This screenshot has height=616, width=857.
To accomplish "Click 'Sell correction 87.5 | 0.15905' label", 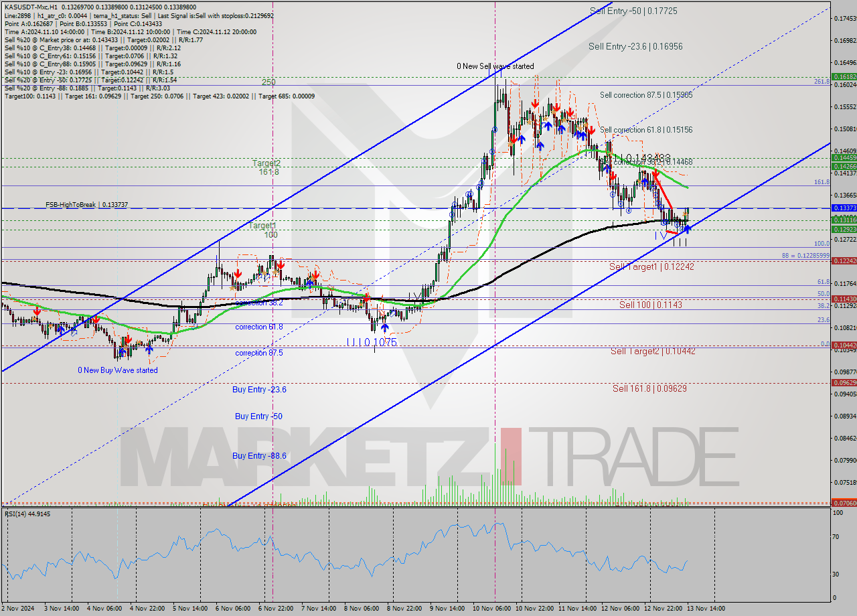I will coord(646,95).
